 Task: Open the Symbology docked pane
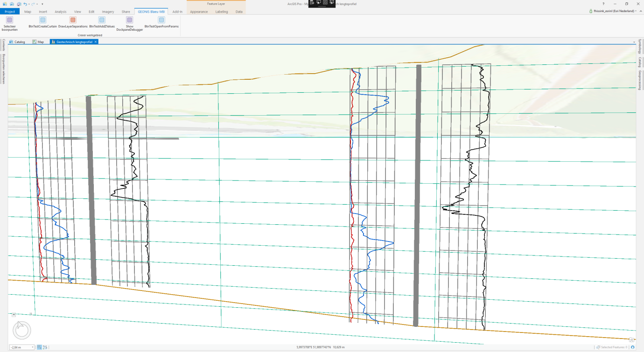[x=640, y=47]
